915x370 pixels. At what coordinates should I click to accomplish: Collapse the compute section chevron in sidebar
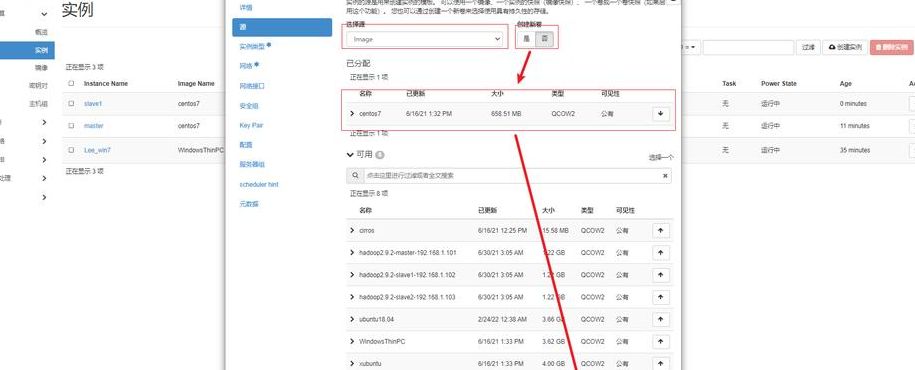pyautogui.click(x=44, y=13)
